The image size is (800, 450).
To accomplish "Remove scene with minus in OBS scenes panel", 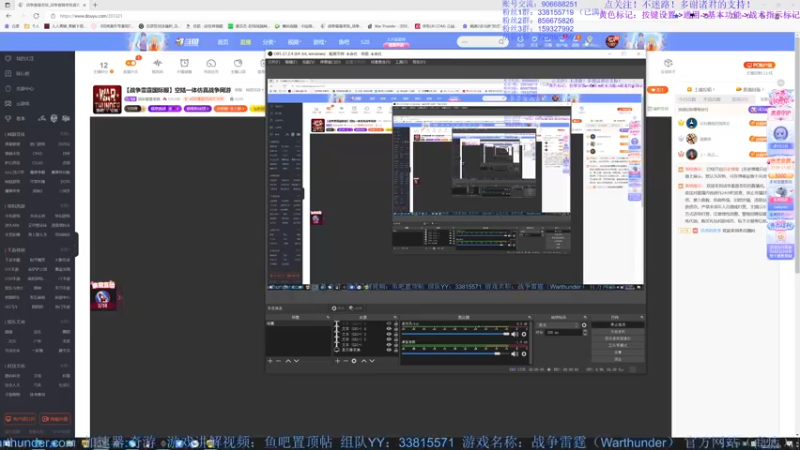I will (279, 361).
